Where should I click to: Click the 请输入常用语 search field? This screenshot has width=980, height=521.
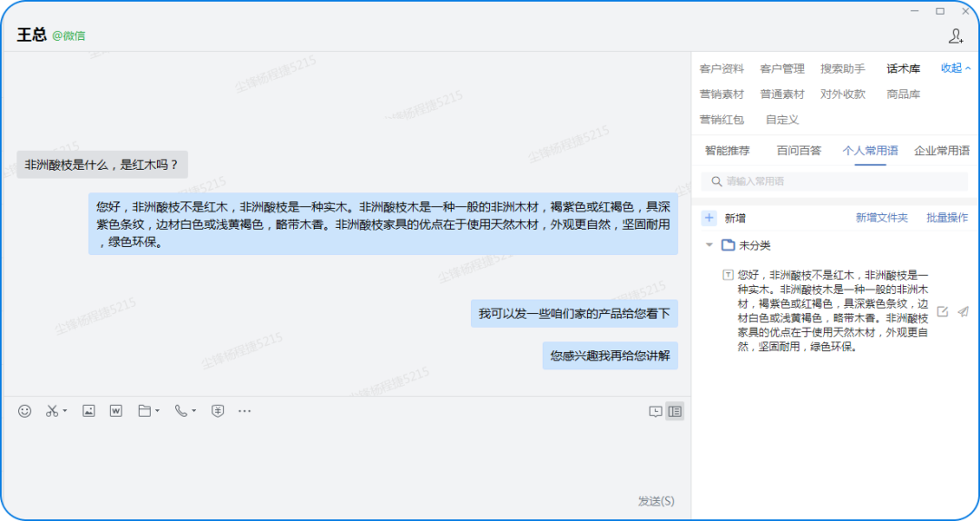pyautogui.click(x=835, y=182)
